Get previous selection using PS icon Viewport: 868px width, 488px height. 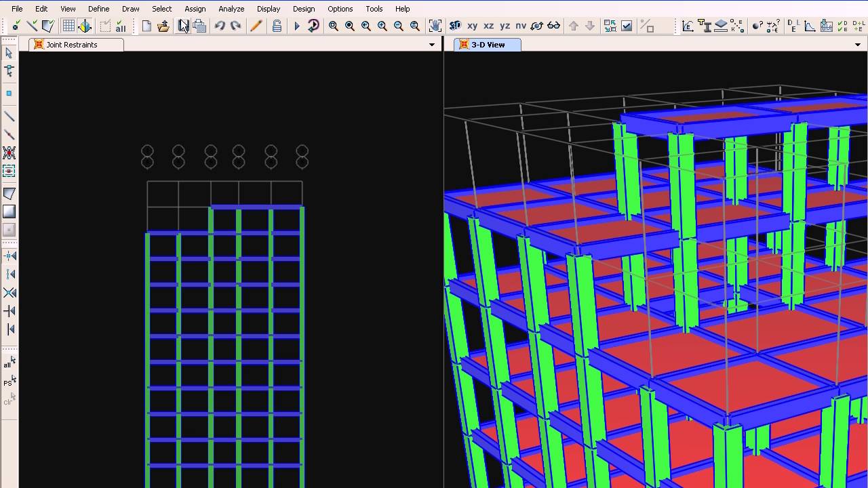pyautogui.click(x=9, y=382)
